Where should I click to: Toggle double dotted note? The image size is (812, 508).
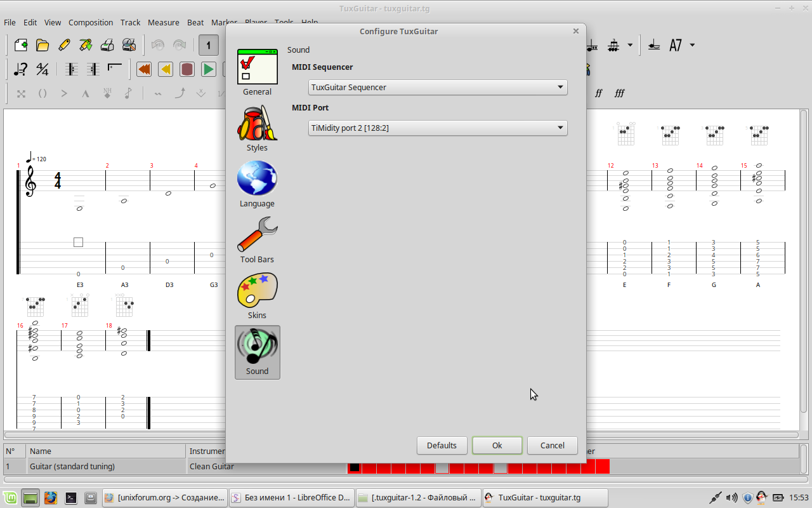coord(592,45)
